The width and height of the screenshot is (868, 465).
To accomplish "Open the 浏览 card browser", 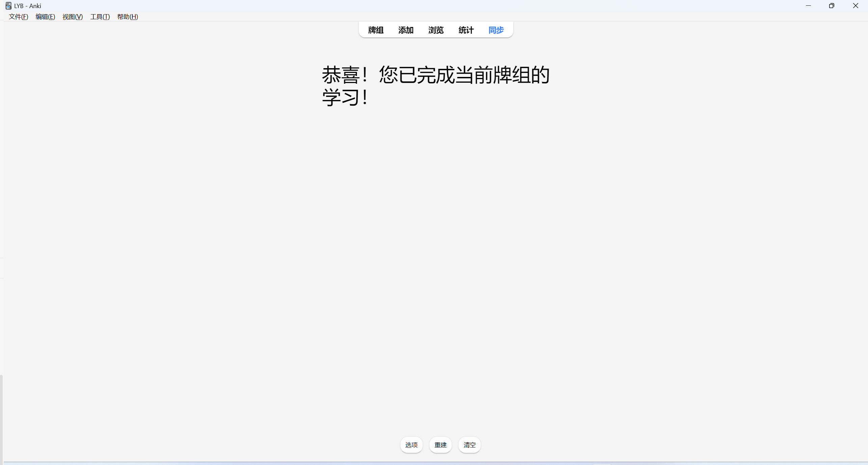I will [x=436, y=30].
